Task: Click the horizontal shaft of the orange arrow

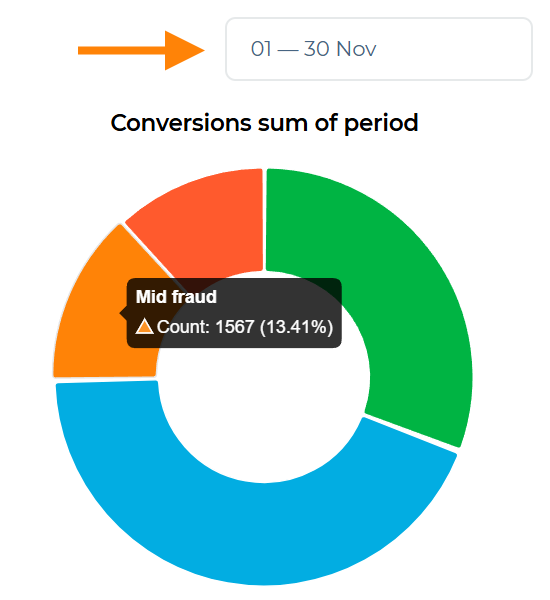Action: [122, 51]
